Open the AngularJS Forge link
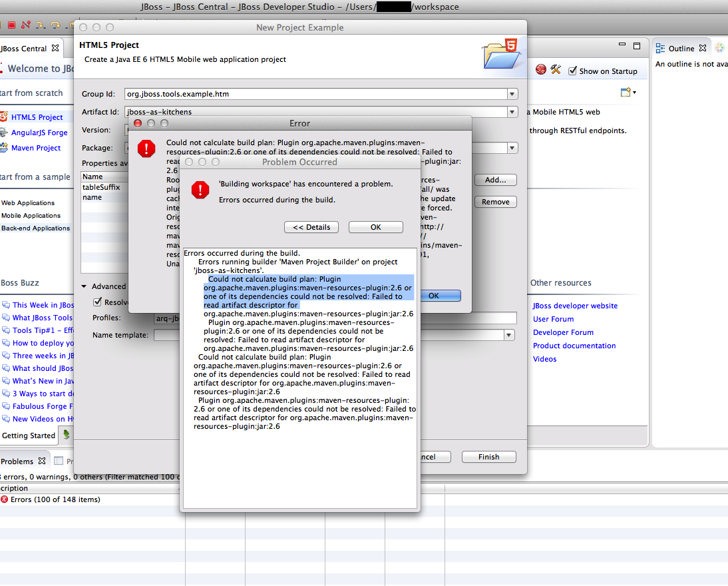The width and height of the screenshot is (728, 586). point(39,133)
